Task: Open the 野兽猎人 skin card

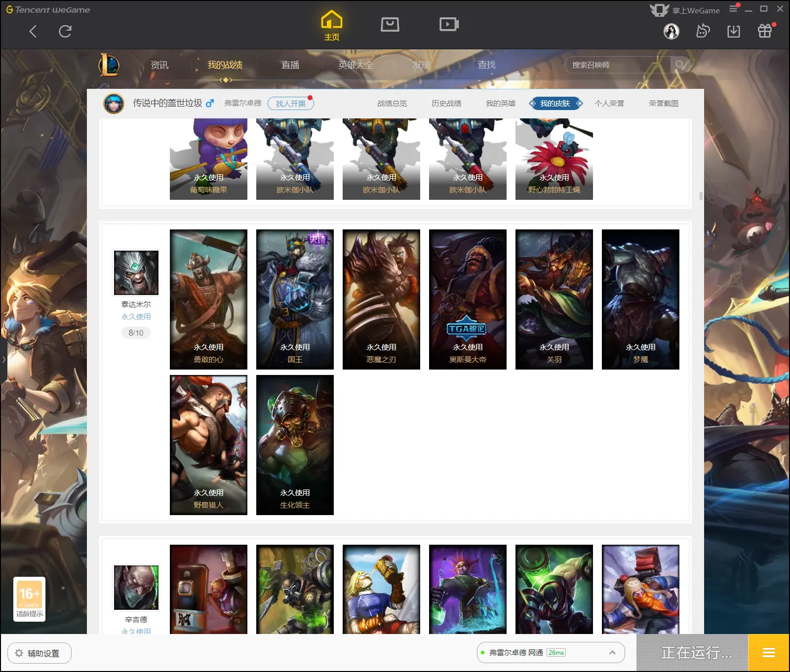Action: pos(208,445)
